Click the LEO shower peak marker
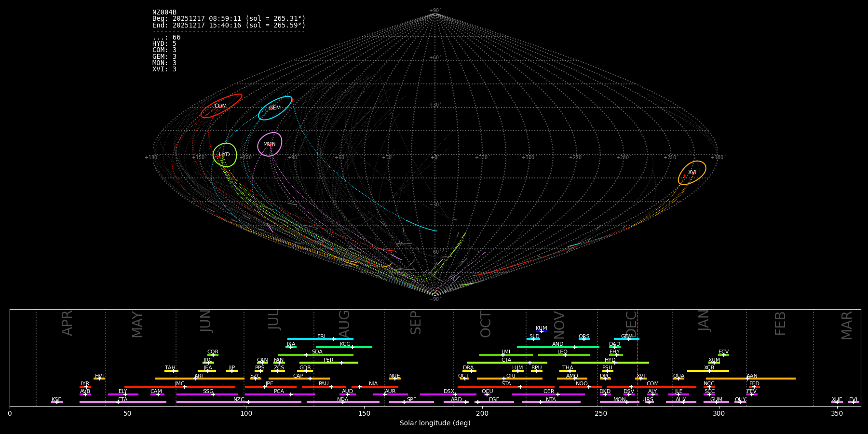The width and height of the screenshot is (868, 434). [x=565, y=355]
